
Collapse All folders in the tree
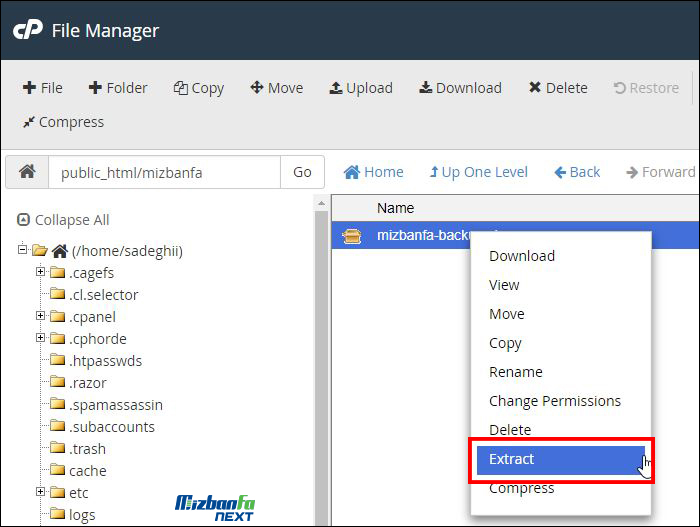coord(63,220)
